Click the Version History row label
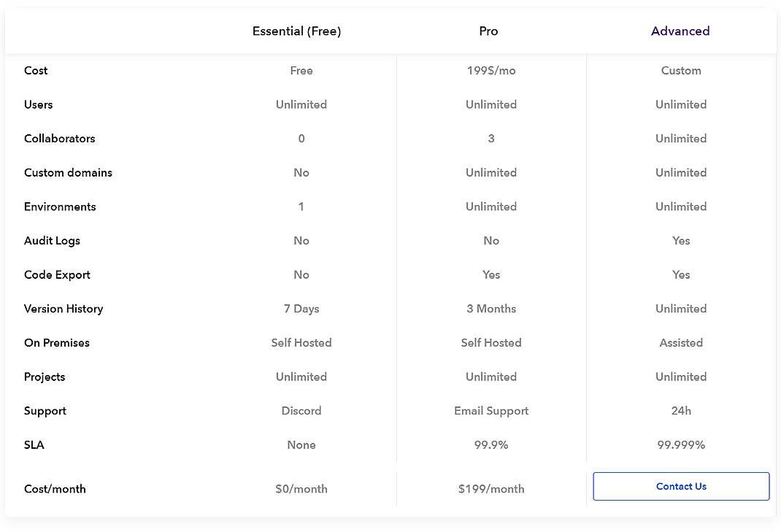 pyautogui.click(x=63, y=308)
